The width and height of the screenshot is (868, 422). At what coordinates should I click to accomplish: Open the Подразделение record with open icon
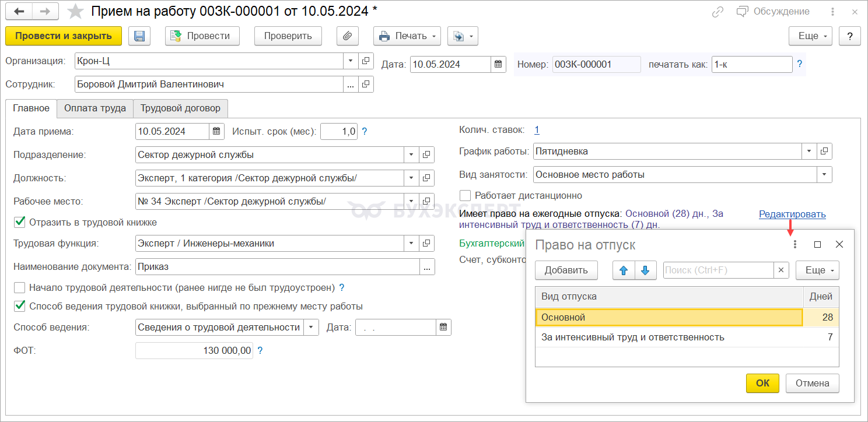[x=426, y=155]
